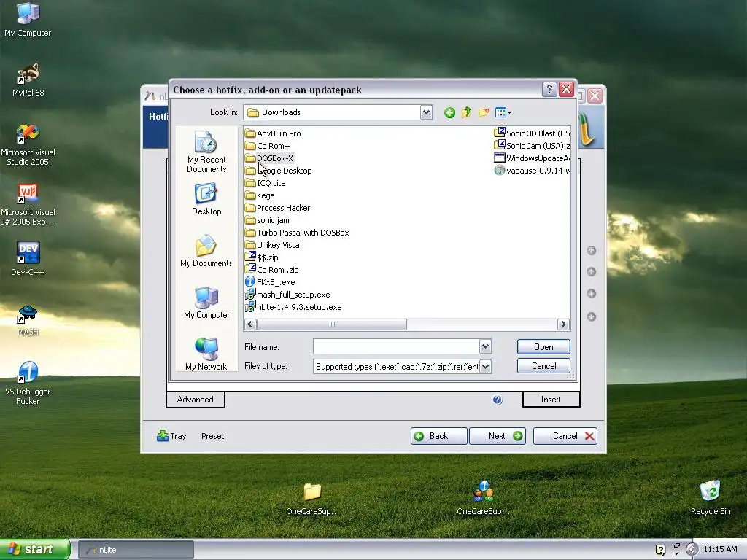Select the sonic jam folder
This screenshot has width=747, height=560.
267,220
